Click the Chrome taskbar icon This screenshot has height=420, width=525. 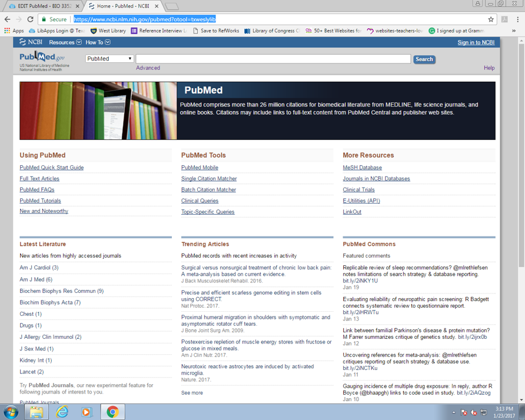point(112,412)
